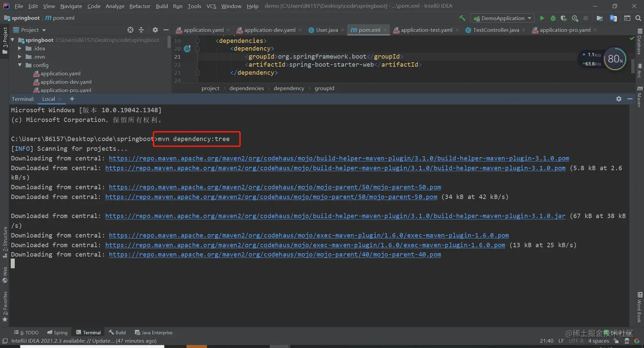Toggle the Web side tab
Viewport: 644px width, 348px height.
pyautogui.click(x=5, y=275)
